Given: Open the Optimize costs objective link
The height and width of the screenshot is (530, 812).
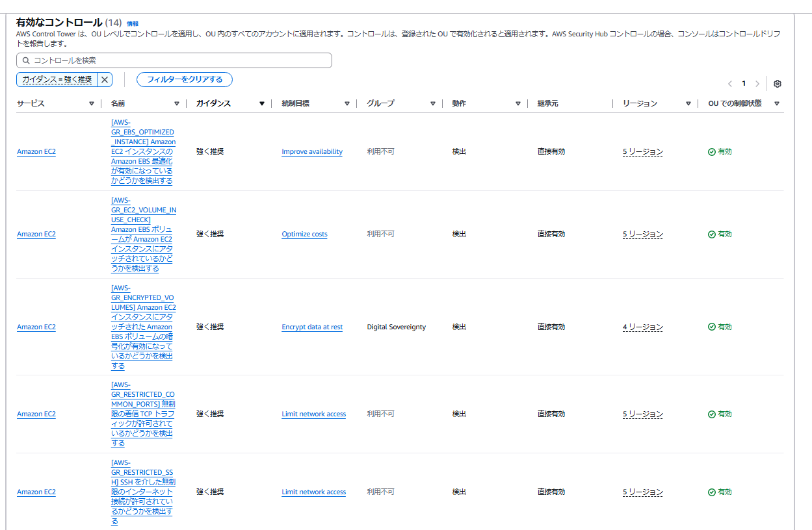Looking at the screenshot, I should tap(304, 234).
